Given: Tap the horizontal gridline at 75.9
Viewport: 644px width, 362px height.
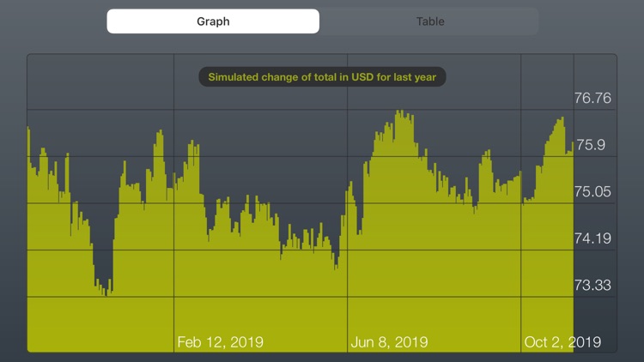Looking at the screenshot, I should tap(321, 156).
